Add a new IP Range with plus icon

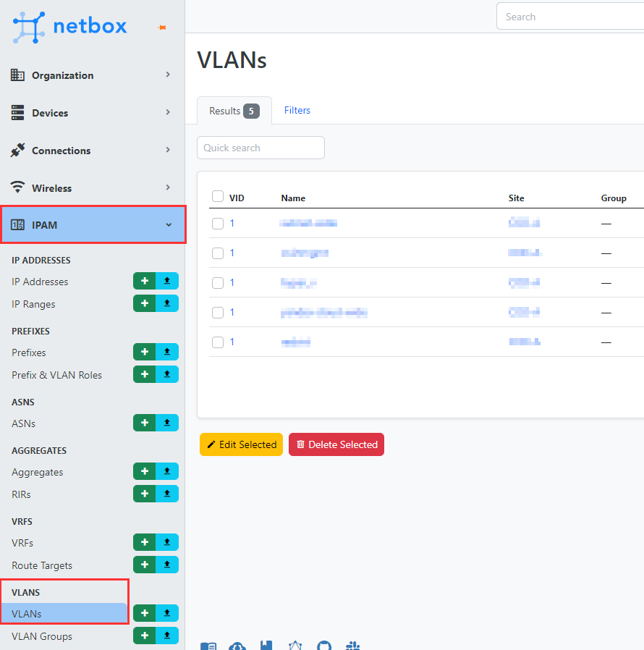point(144,303)
